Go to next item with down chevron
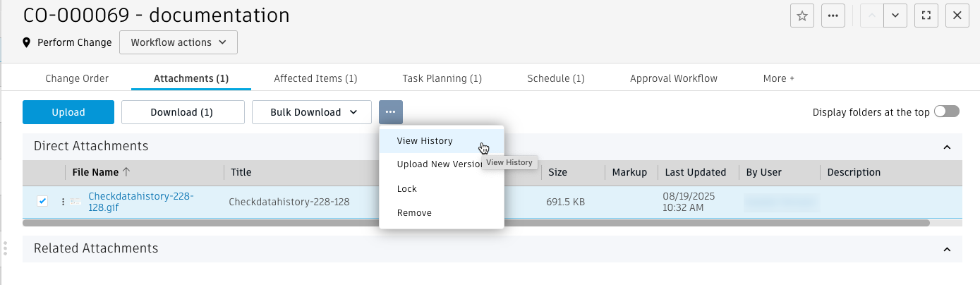Viewport: 980px width, 285px height. (895, 16)
